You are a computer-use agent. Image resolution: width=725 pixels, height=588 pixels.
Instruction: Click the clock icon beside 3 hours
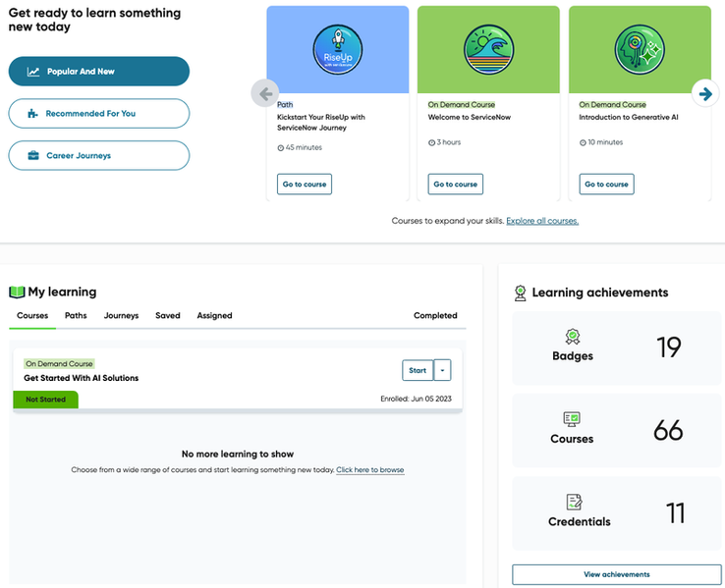pos(431,142)
